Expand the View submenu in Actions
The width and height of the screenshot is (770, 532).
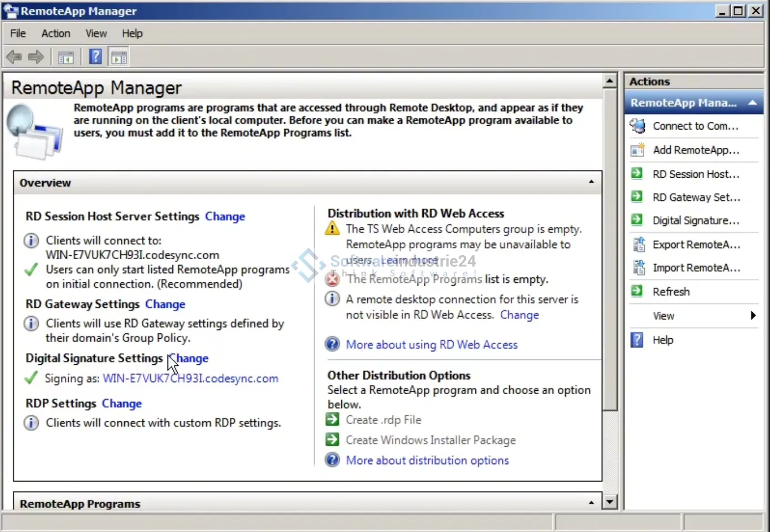click(752, 316)
